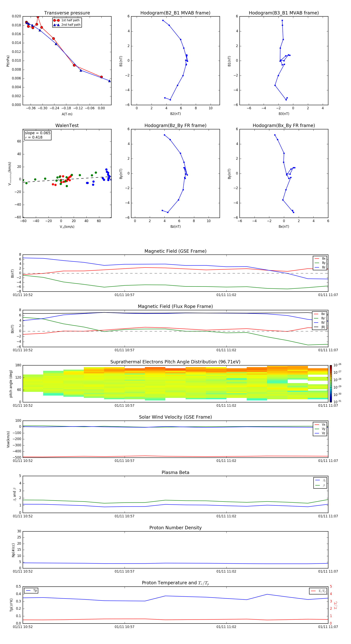Click the Bx' legend entry in Flux Rope plot
The height and width of the screenshot is (644, 351).
320,314
